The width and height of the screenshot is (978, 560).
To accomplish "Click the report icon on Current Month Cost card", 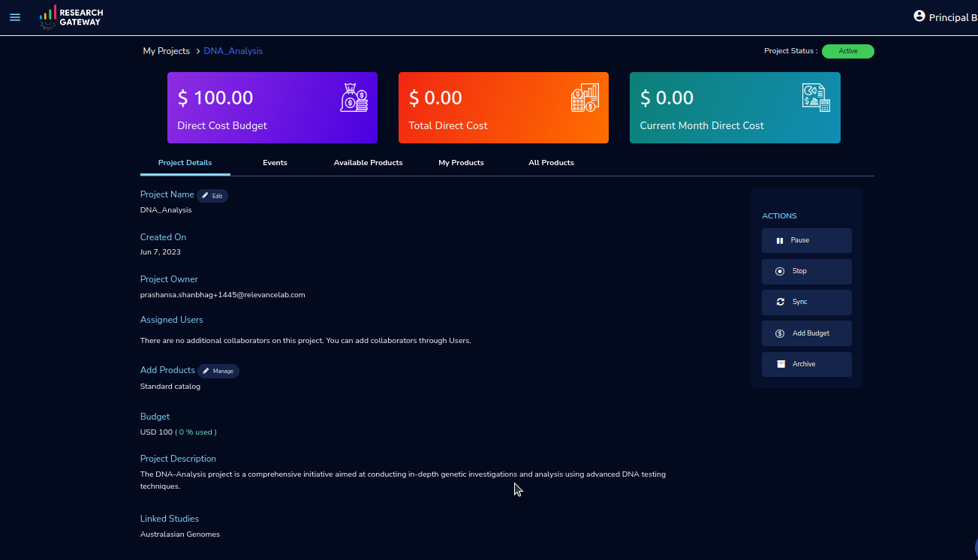I will (x=816, y=98).
